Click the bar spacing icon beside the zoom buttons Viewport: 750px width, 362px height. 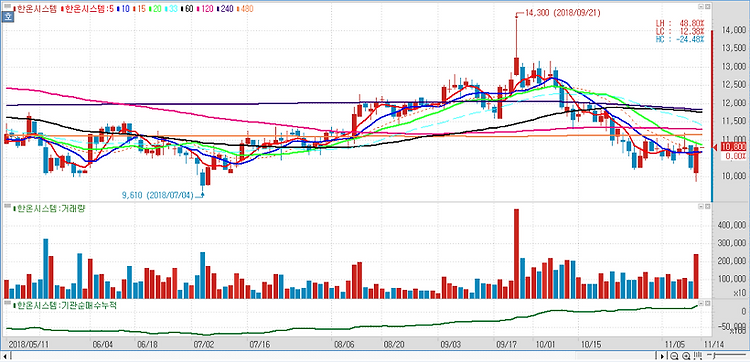pos(698,356)
